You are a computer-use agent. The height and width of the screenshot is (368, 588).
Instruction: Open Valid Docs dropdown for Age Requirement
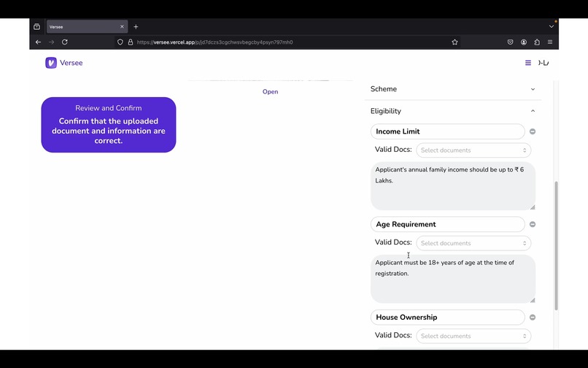(x=473, y=243)
